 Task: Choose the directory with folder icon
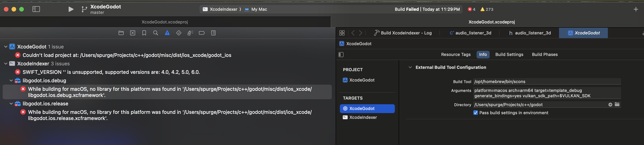[x=617, y=104]
